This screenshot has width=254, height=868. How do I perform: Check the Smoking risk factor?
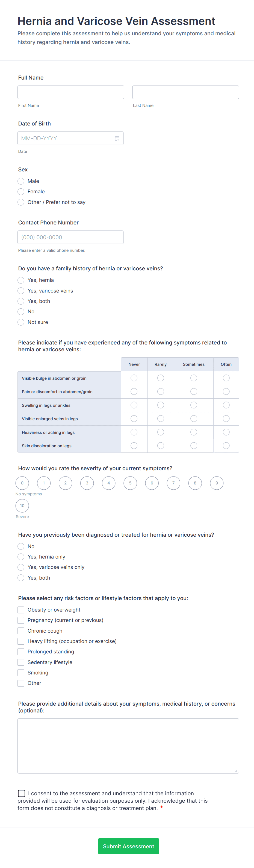click(x=20, y=673)
